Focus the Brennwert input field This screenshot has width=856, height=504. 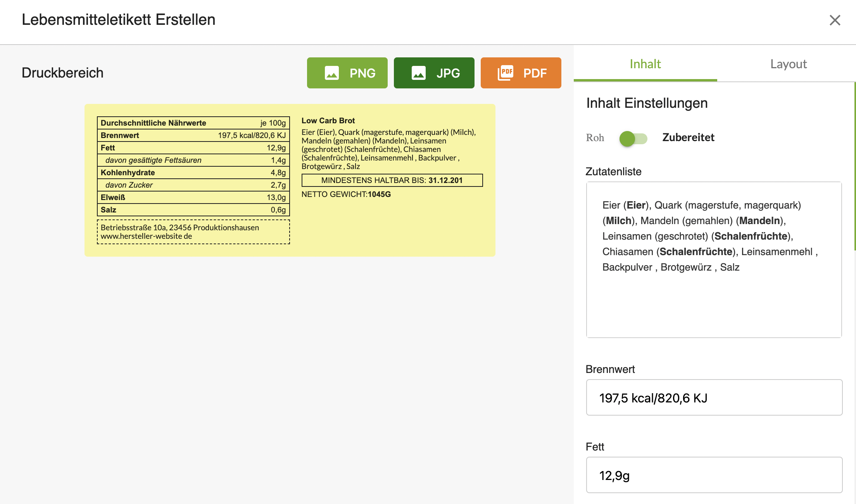(x=714, y=398)
